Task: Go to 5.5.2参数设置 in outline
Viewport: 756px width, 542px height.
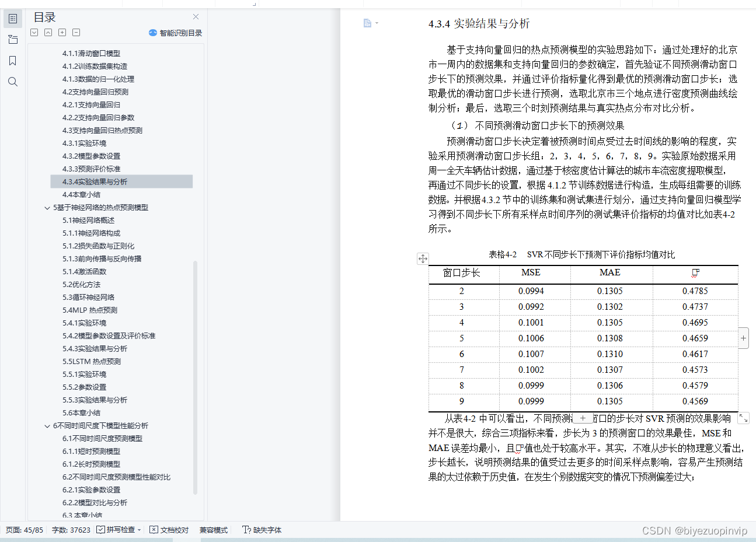Action: pos(84,387)
